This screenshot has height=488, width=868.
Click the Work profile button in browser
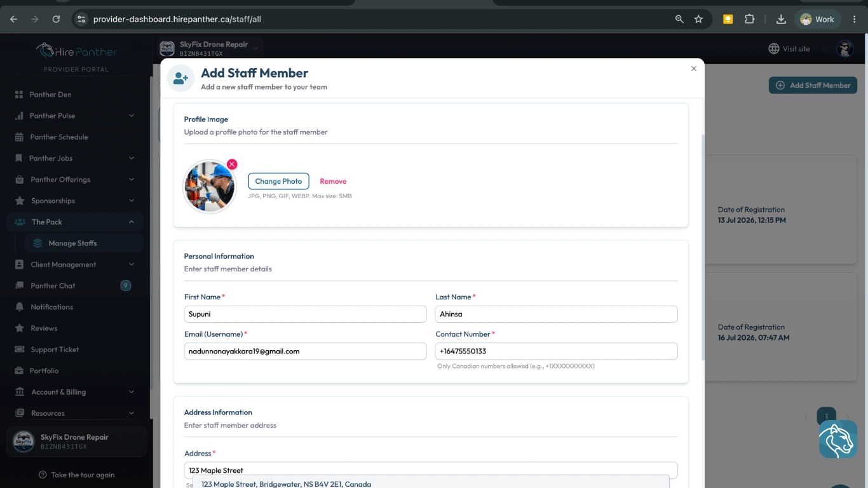pos(818,19)
